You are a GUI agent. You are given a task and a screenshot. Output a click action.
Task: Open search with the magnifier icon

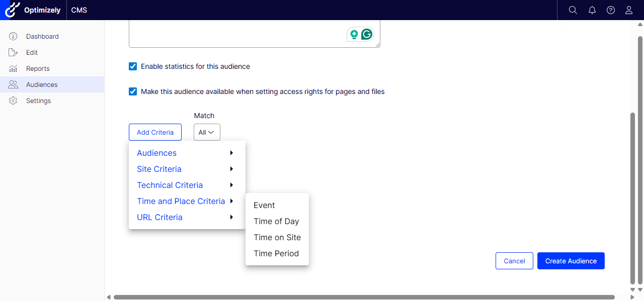click(573, 10)
